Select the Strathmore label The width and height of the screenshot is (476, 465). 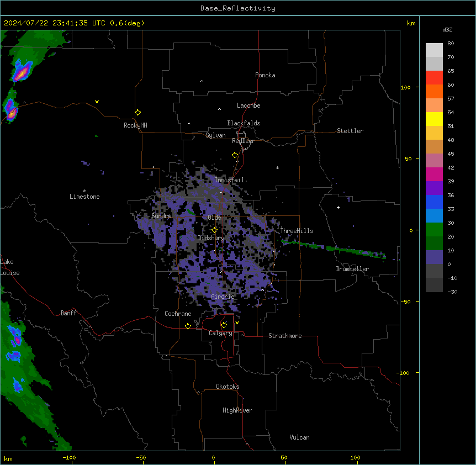[285, 336]
